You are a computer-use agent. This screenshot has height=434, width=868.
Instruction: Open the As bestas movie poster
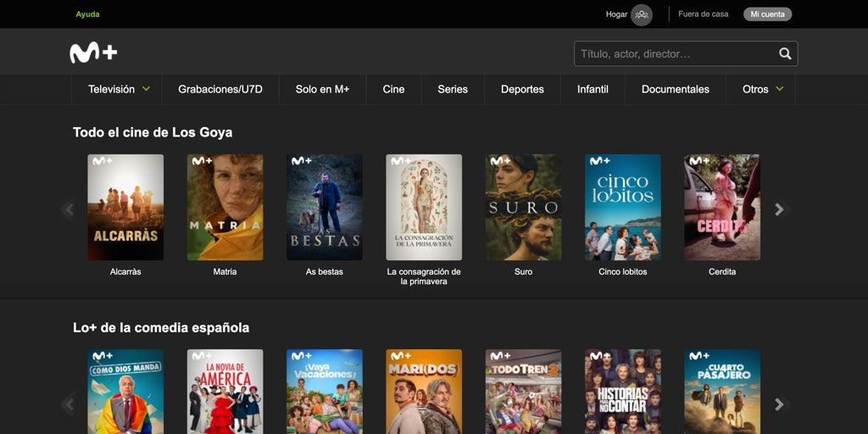pos(325,207)
